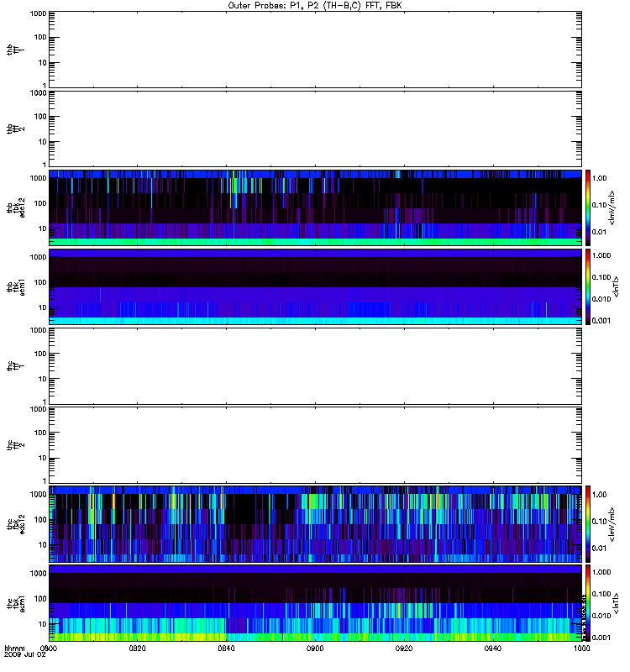Screen dimensions: 630x672
Task: Click the 'thc fbk edc12' panel label
Action: click(x=15, y=524)
